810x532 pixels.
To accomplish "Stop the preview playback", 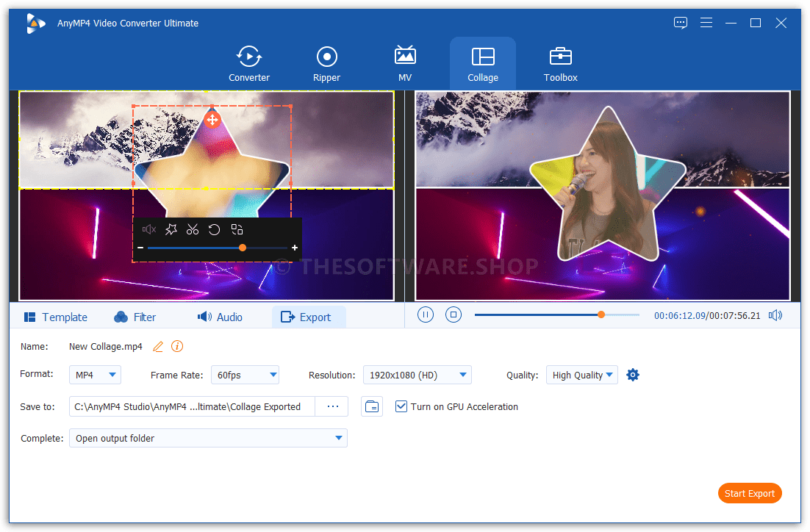I will point(453,314).
